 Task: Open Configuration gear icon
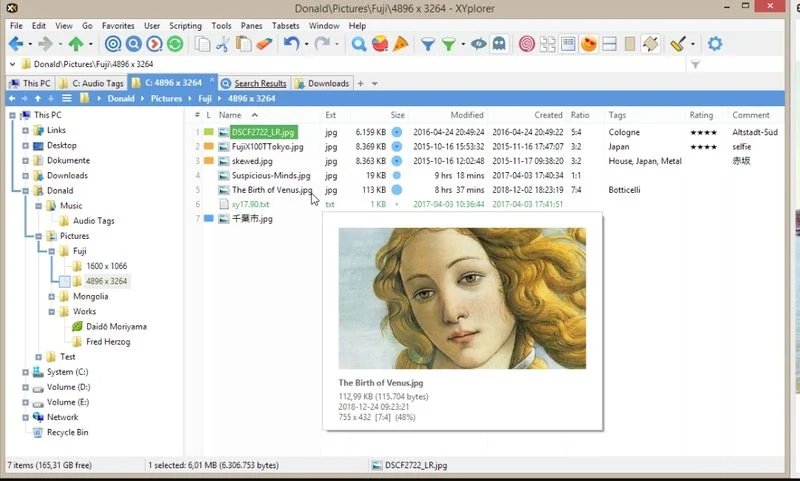(715, 44)
